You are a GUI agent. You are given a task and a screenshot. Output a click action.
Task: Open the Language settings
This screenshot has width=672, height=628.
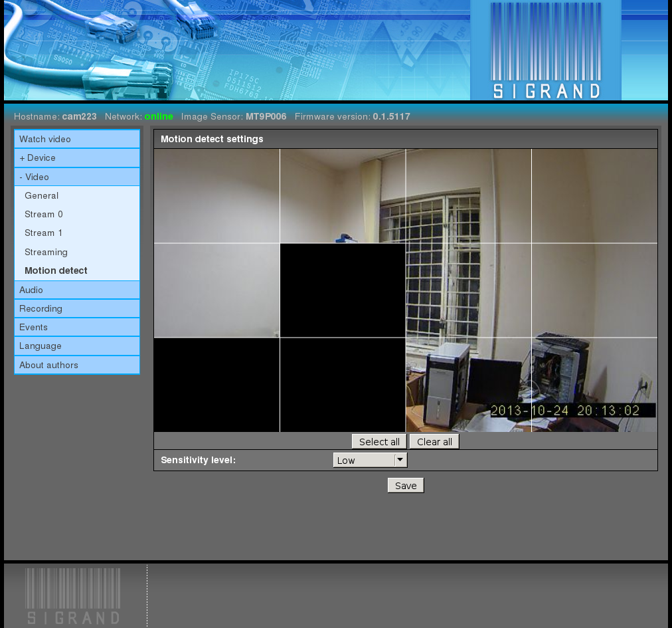pos(77,346)
